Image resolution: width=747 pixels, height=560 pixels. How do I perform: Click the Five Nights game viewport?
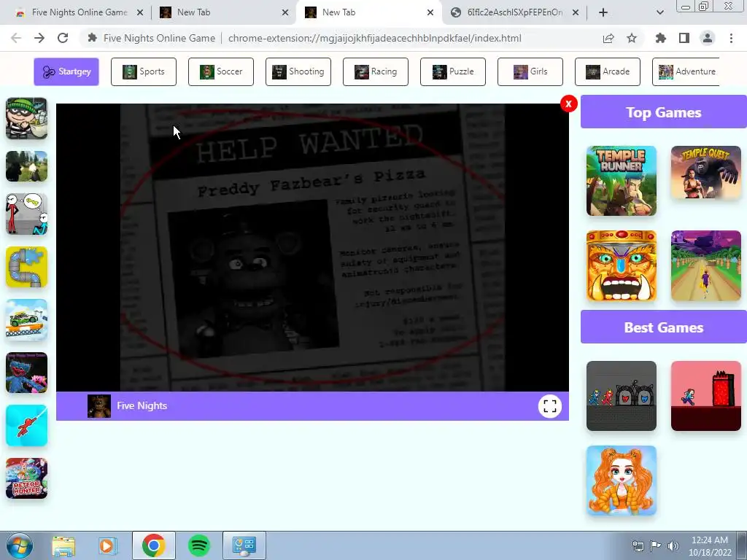[x=312, y=248]
